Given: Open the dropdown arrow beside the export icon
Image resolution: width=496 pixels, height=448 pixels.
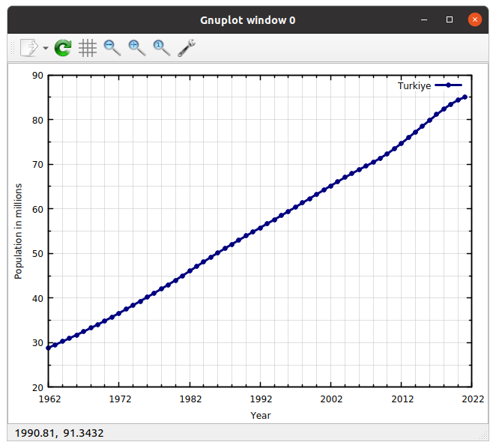Looking at the screenshot, I should click(x=46, y=48).
